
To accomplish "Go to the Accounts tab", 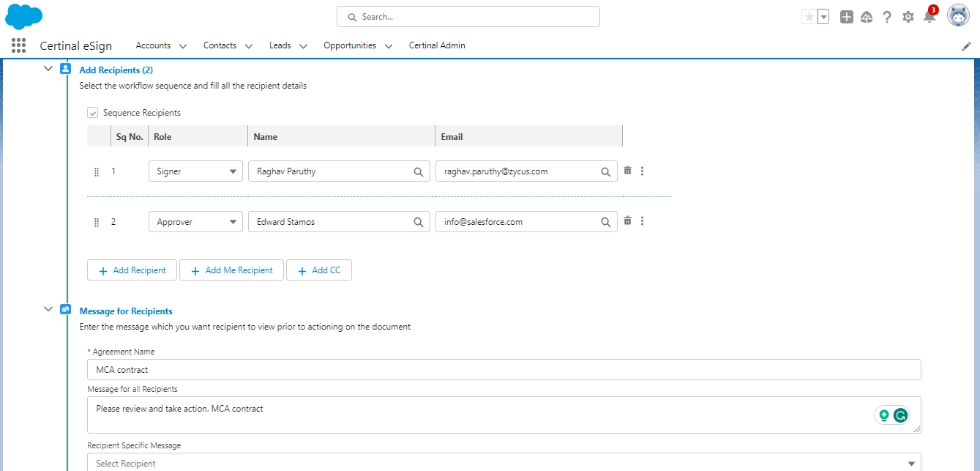I will coord(153,45).
